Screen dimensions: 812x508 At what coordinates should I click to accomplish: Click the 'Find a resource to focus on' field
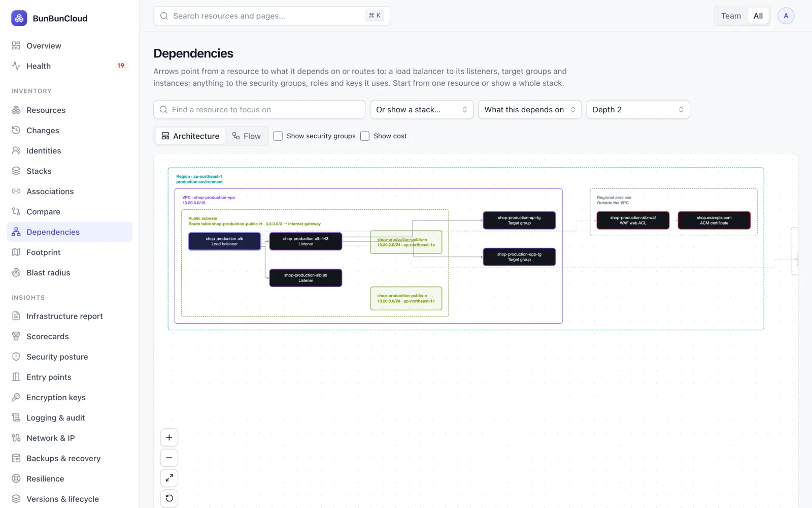(259, 110)
